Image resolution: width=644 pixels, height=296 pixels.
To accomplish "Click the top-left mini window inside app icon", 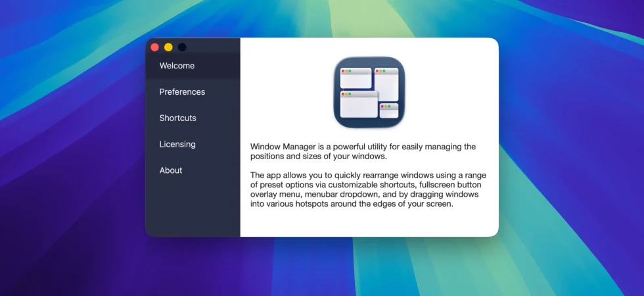I will click(x=356, y=78).
